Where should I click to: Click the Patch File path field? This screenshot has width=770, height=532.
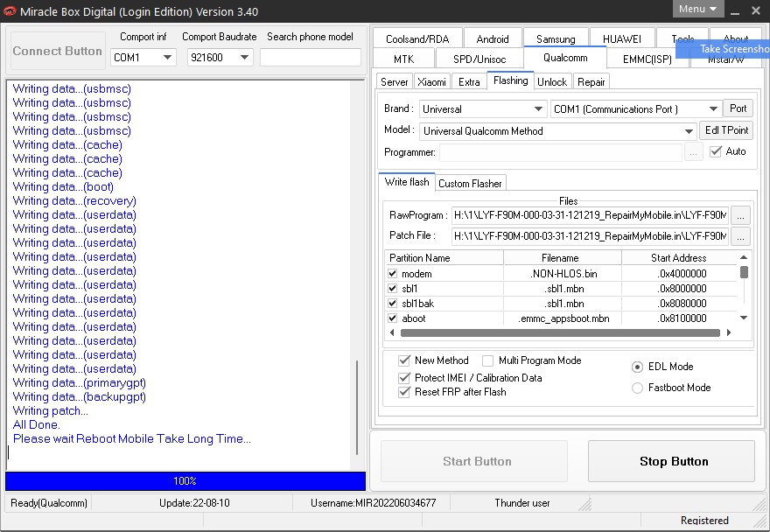(590, 236)
